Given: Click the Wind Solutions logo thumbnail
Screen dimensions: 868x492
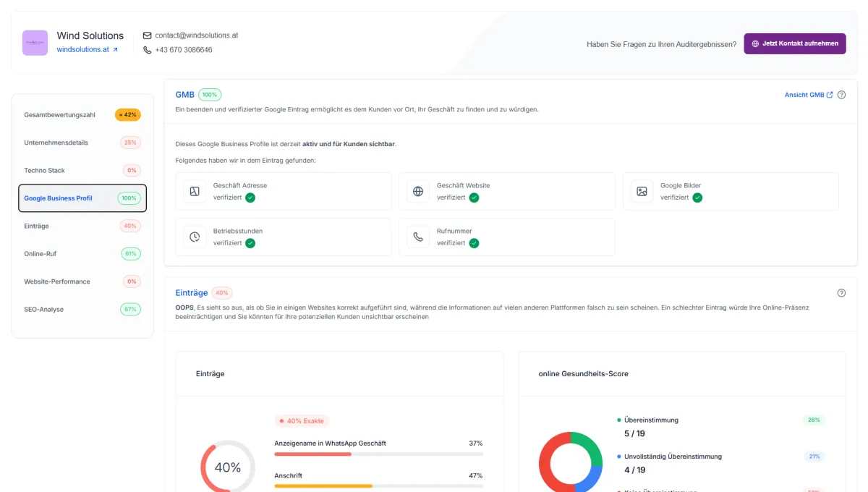Looking at the screenshot, I should pos(35,43).
